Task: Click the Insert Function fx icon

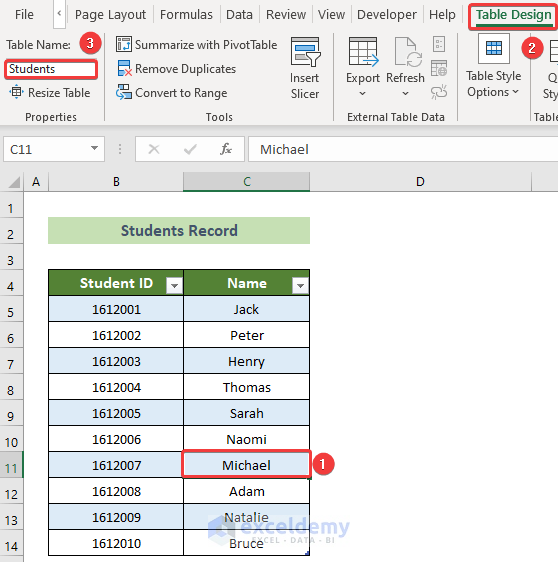Action: (x=226, y=149)
